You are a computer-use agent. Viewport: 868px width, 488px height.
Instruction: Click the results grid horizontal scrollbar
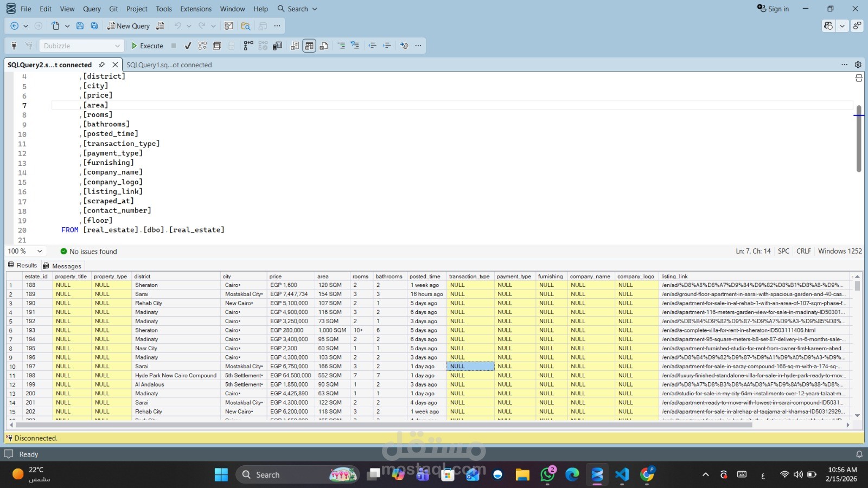pos(429,425)
